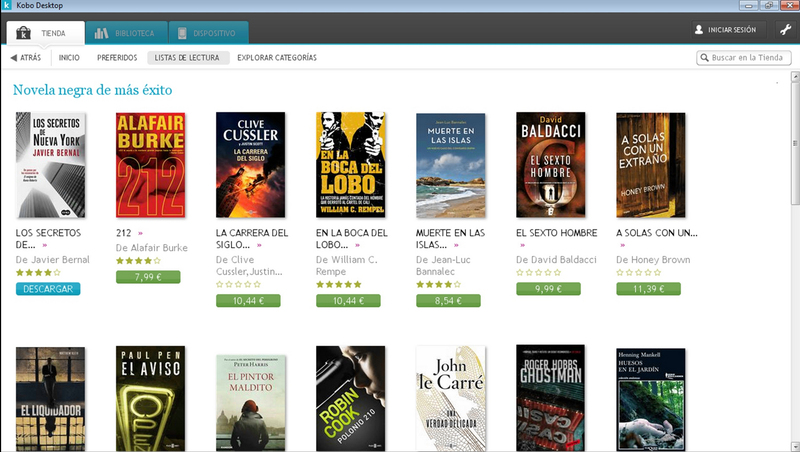Go back with the Atrás arrow

coord(26,58)
